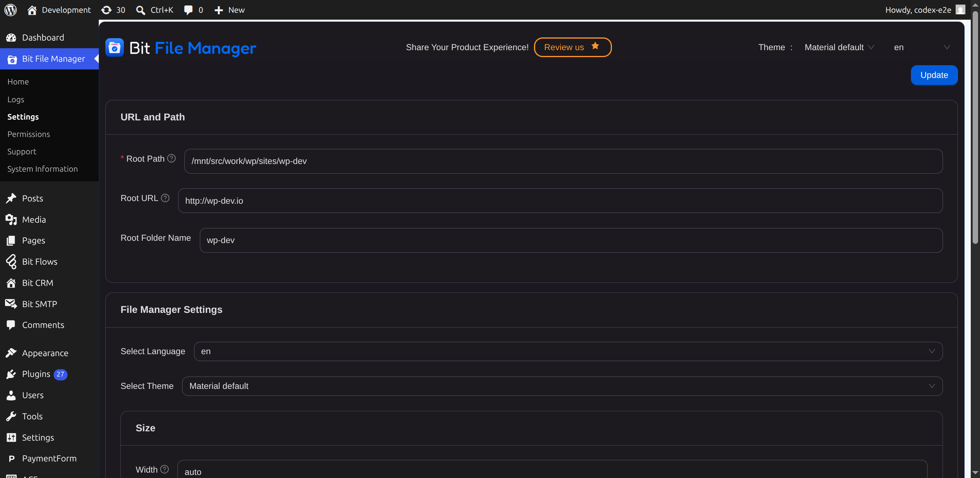Click the Bit Flows icon

tap(11, 262)
